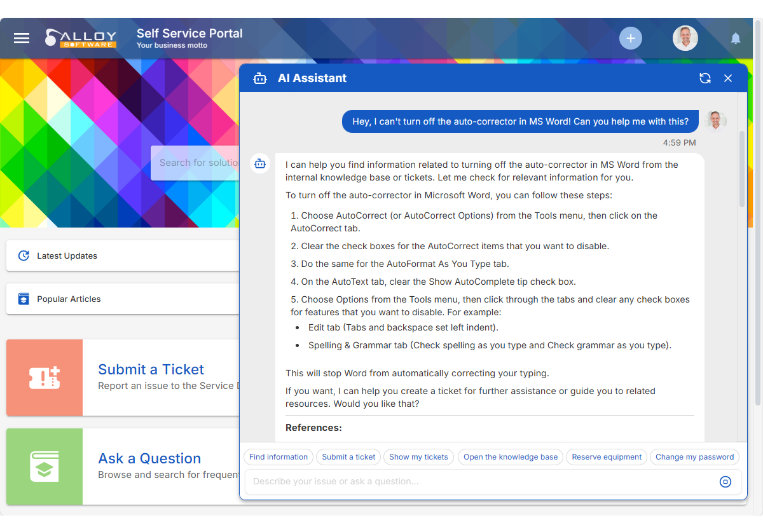The height and width of the screenshot is (532, 763).
Task: Choose the Change my password chip
Action: [x=694, y=456]
